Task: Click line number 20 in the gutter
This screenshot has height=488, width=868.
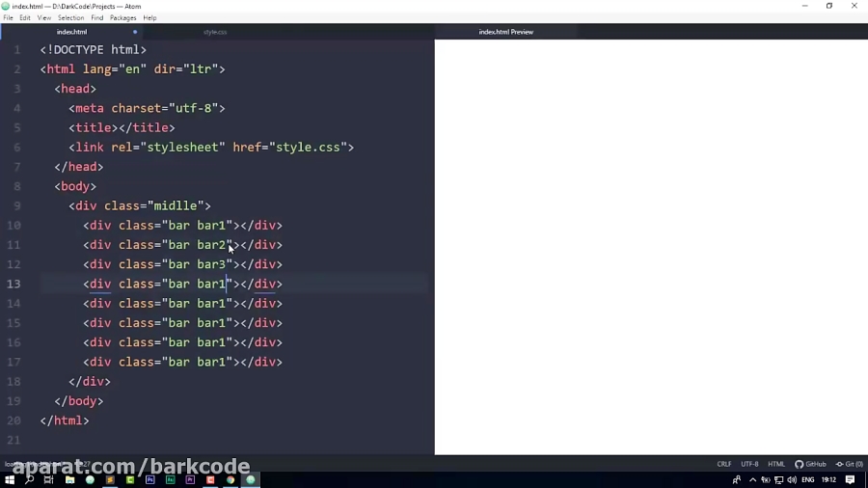Action: click(x=14, y=420)
